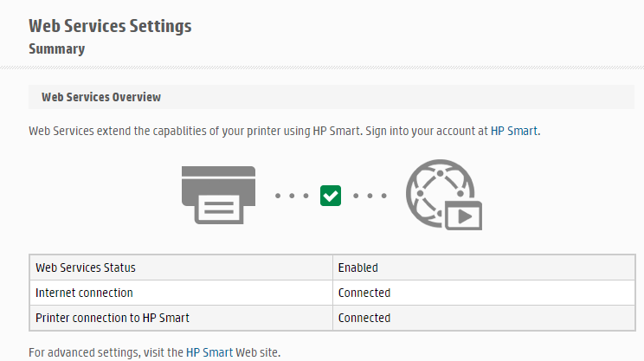
Task: Click the Web Services Settings page title
Action: click(x=110, y=26)
